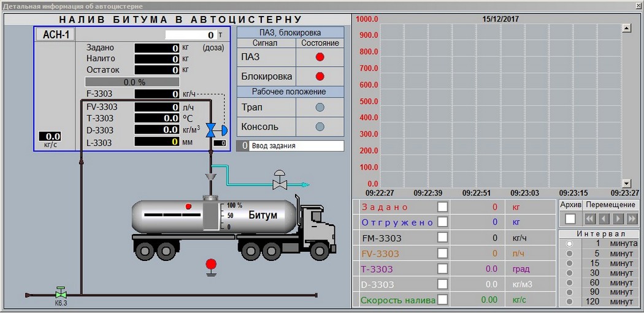This screenshot has width=644, height=313.
Task: Click the ПАЗ, блокировка header
Action: 290,32
